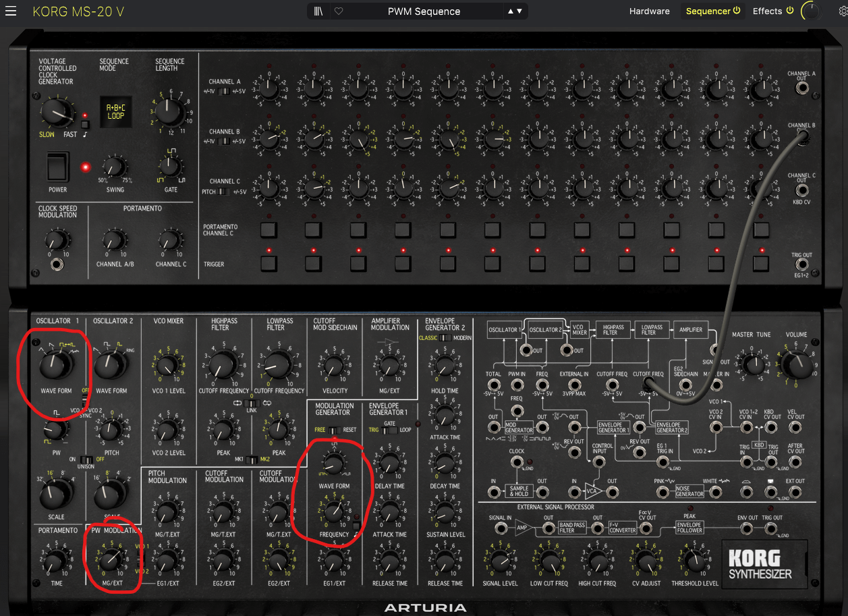Open the Sequence Mode display selector
Screen dimensions: 848x616
[115, 111]
